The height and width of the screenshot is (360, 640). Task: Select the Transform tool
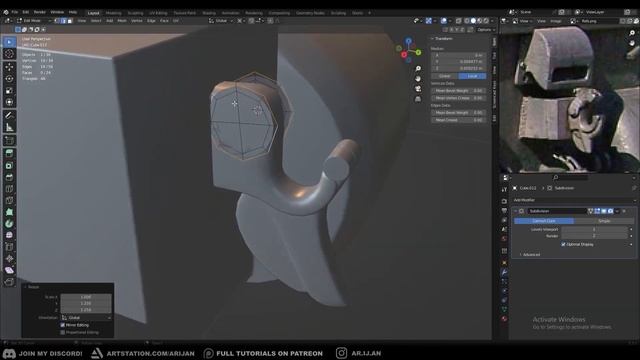9,102
